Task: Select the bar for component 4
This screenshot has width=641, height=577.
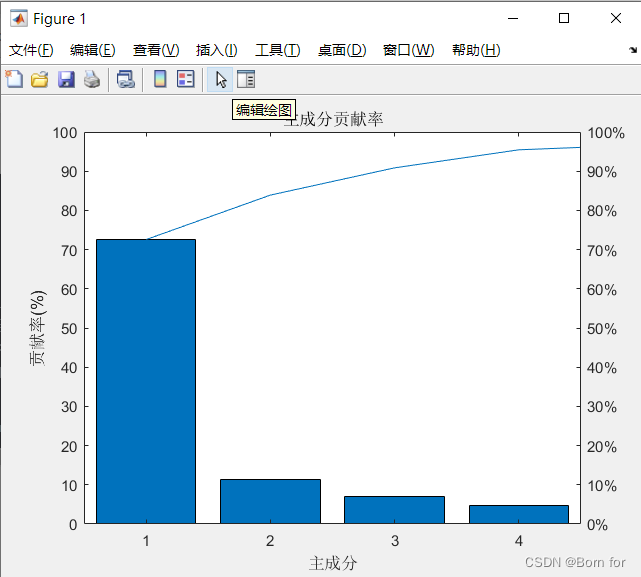Action: 519,514
